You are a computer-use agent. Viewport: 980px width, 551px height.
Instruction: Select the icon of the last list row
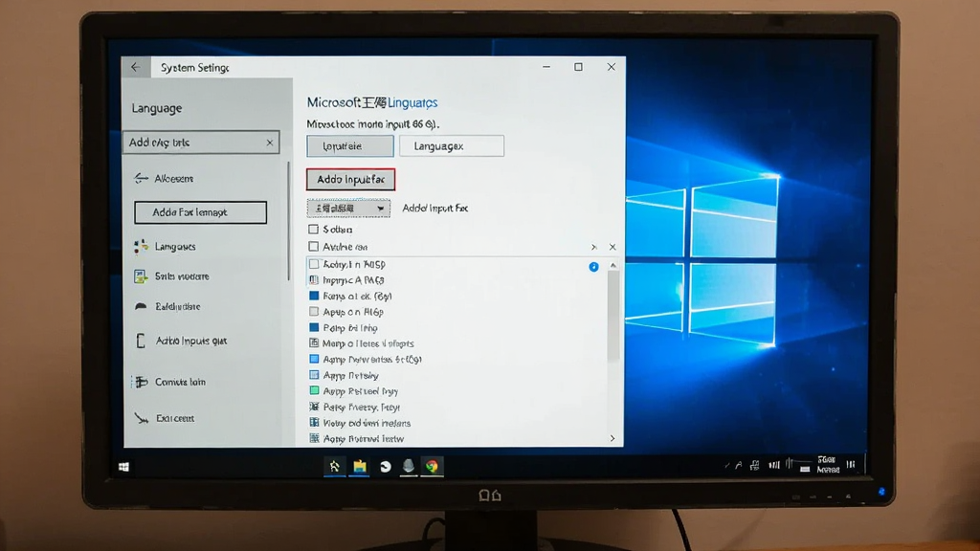click(x=314, y=438)
